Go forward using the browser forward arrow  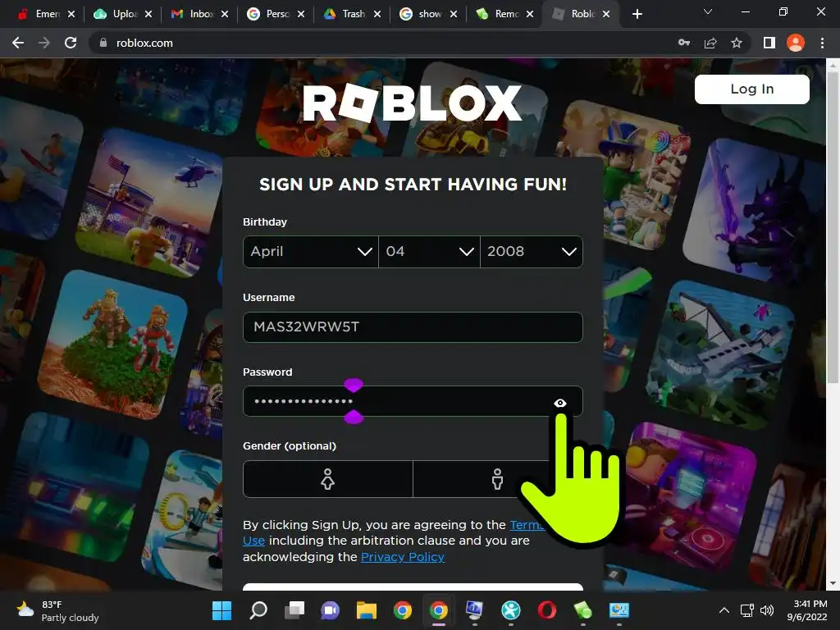[x=44, y=43]
